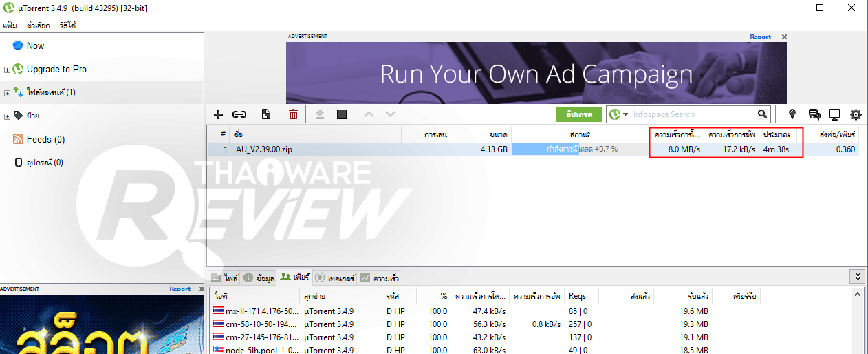Select the AU_V2.39.00.zip torrent row

(533, 149)
